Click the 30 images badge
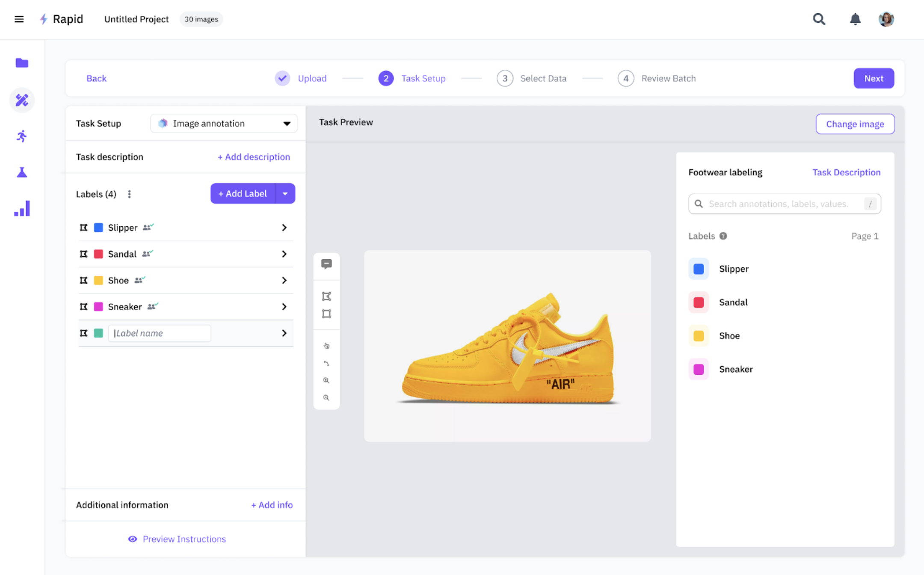Screen dimensions: 924x575 pyautogui.click(x=201, y=19)
